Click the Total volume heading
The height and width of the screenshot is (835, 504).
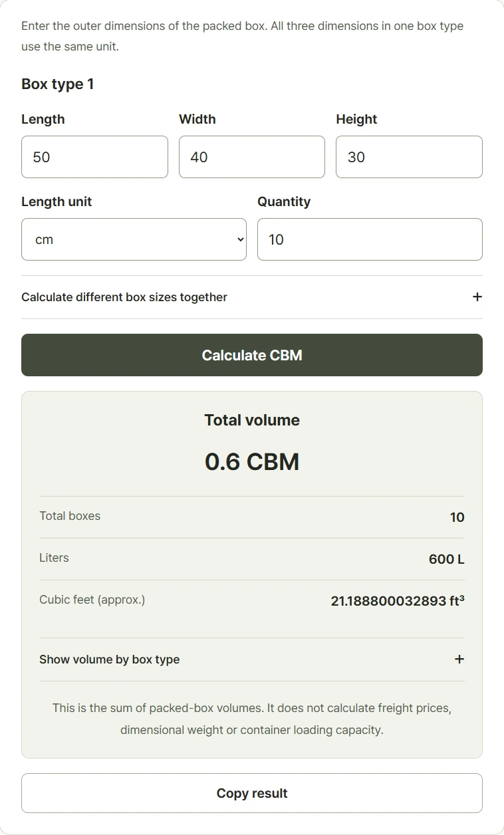(252, 420)
